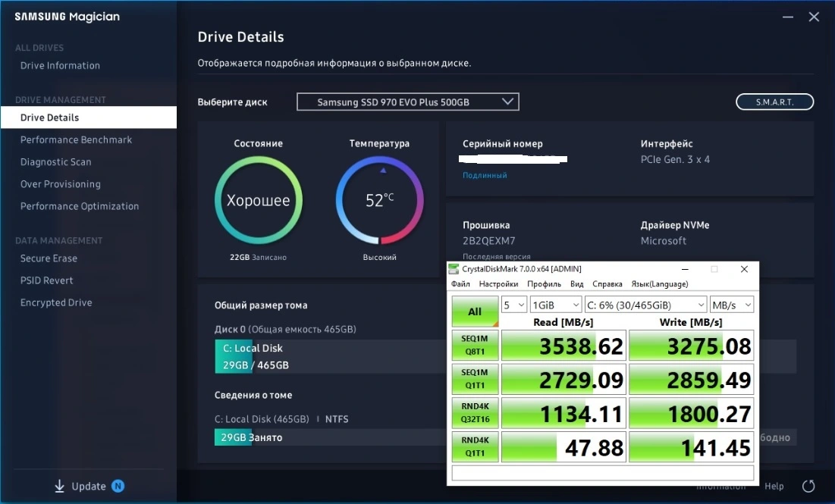Viewport: 835px width, 504px height.
Task: Click the 52°C temperature gauge
Action: 380,200
